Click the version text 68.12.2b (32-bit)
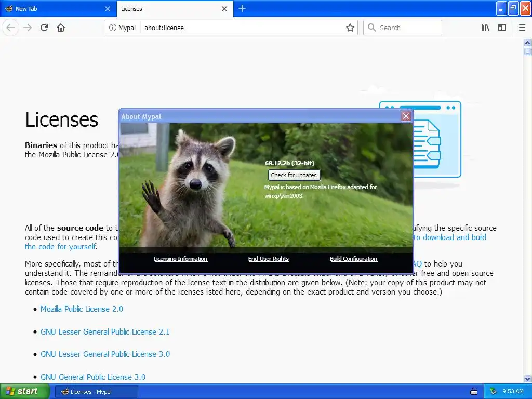Screen dimensions: 532x399 click(289, 163)
